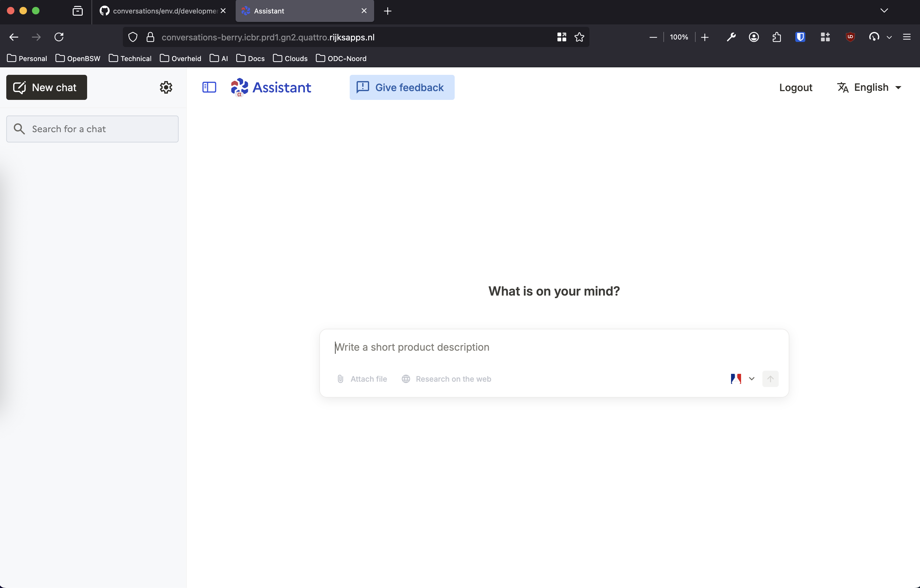Start a New chat
The image size is (920, 588).
pos(46,87)
